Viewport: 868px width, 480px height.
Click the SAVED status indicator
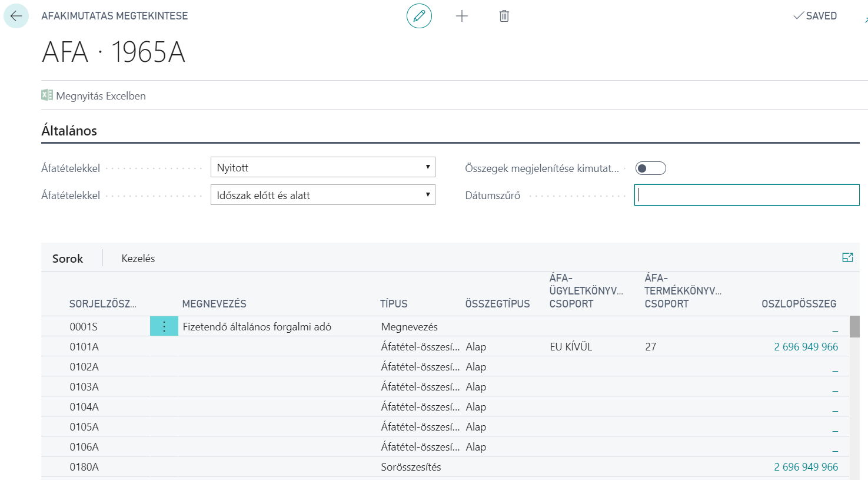tap(815, 16)
